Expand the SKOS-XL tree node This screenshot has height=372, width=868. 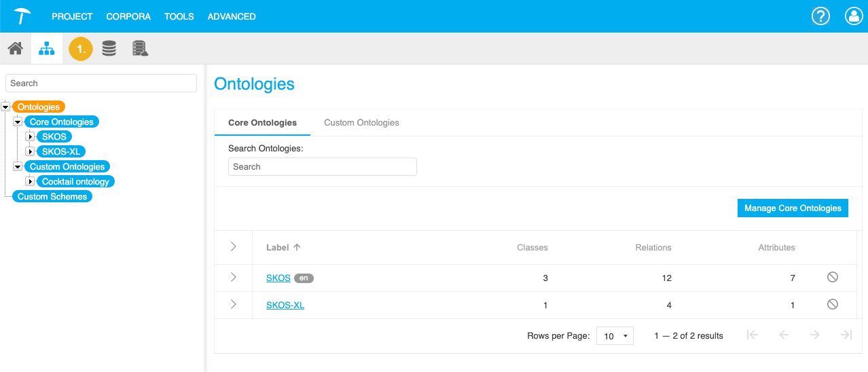coord(30,152)
